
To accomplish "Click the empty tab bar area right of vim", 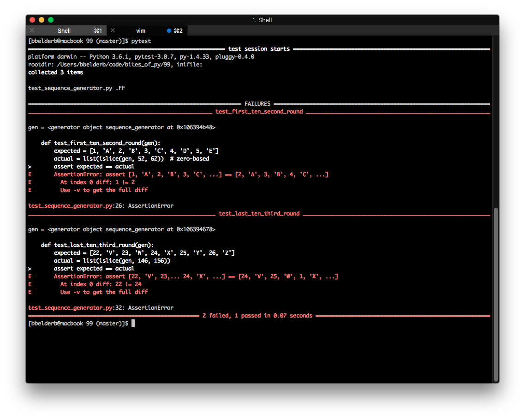I will [341, 31].
